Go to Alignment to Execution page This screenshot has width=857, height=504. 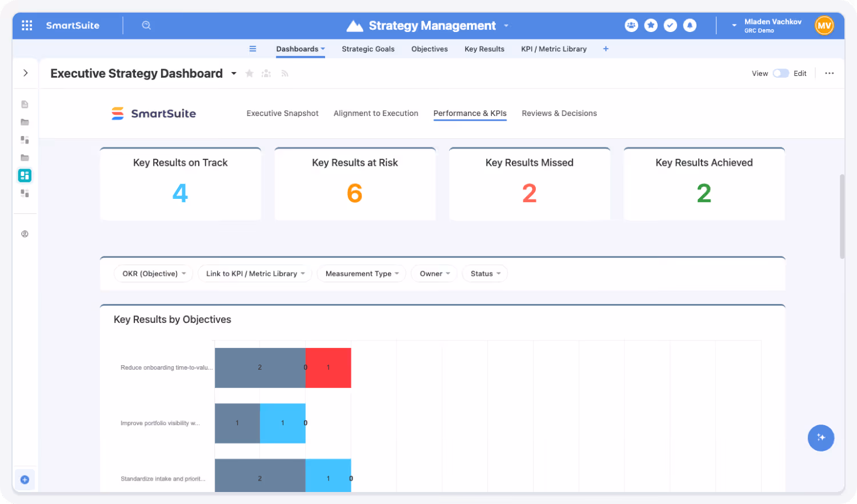(x=376, y=113)
